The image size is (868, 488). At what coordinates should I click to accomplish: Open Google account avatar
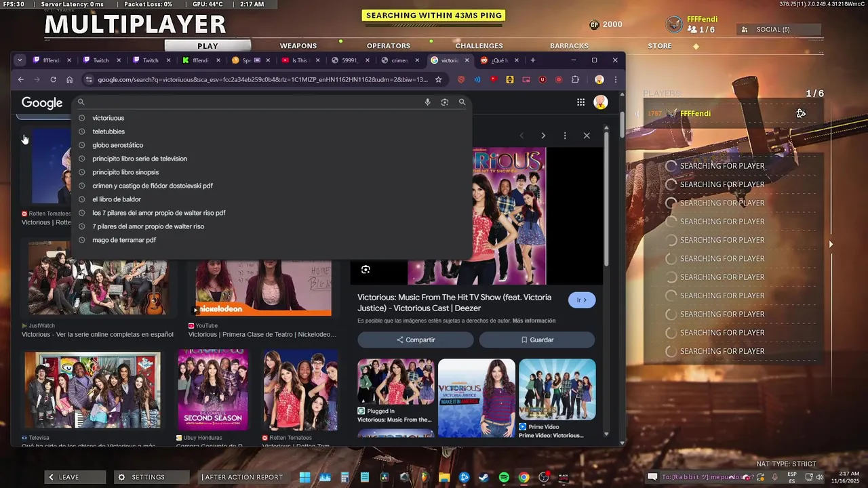click(601, 102)
